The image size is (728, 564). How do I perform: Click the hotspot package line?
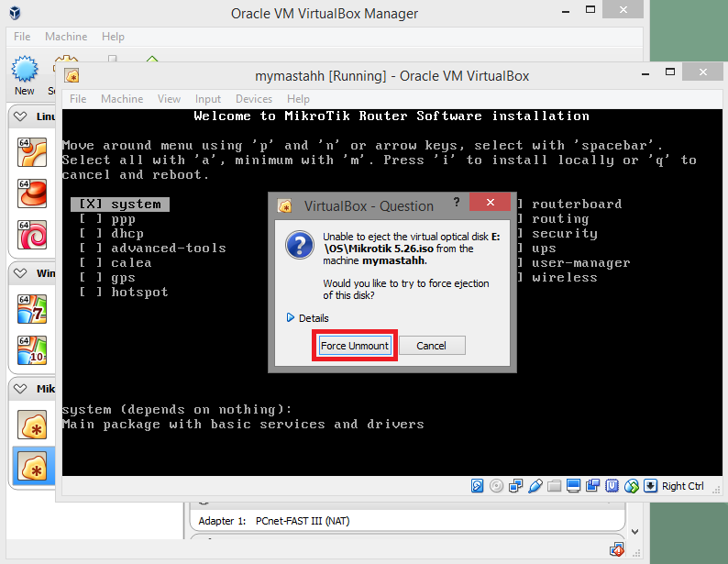click(x=124, y=292)
